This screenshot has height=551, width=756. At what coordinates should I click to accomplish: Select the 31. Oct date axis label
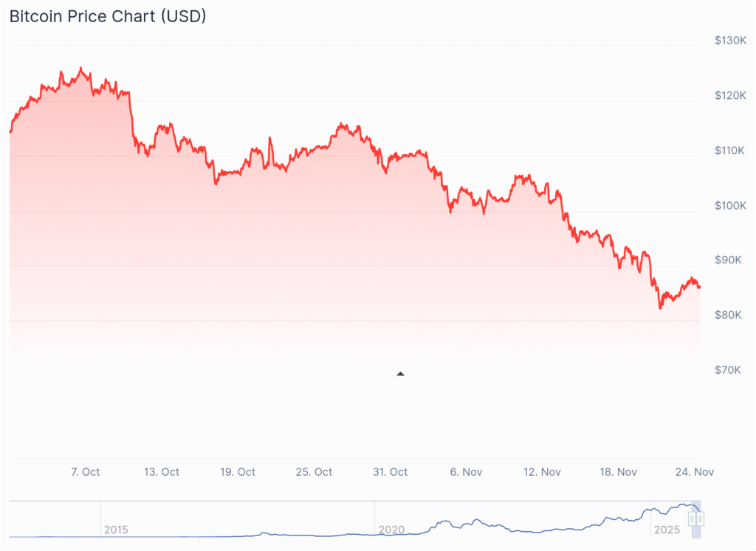point(390,472)
